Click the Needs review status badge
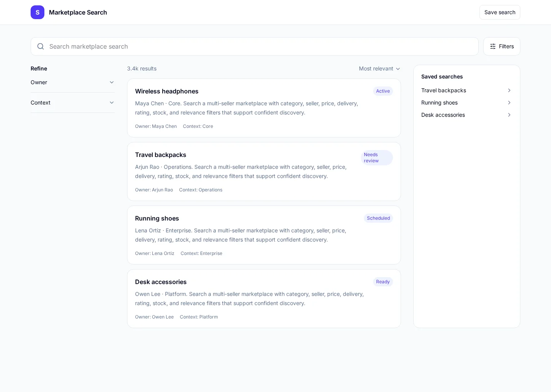This screenshot has width=551, height=392. coord(377,158)
